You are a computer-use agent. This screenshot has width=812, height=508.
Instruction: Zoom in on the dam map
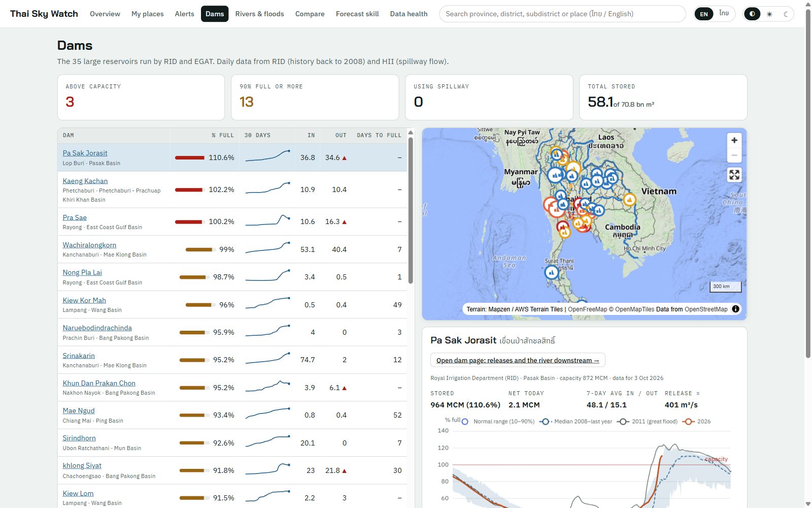click(x=734, y=140)
